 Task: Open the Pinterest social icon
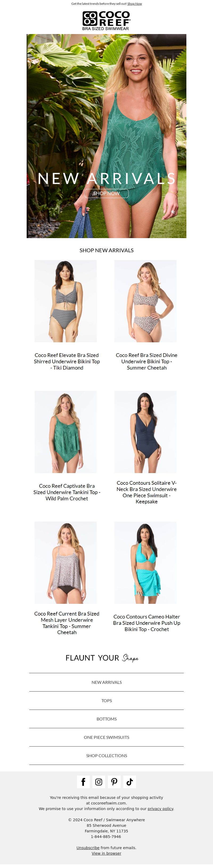pos(114,782)
